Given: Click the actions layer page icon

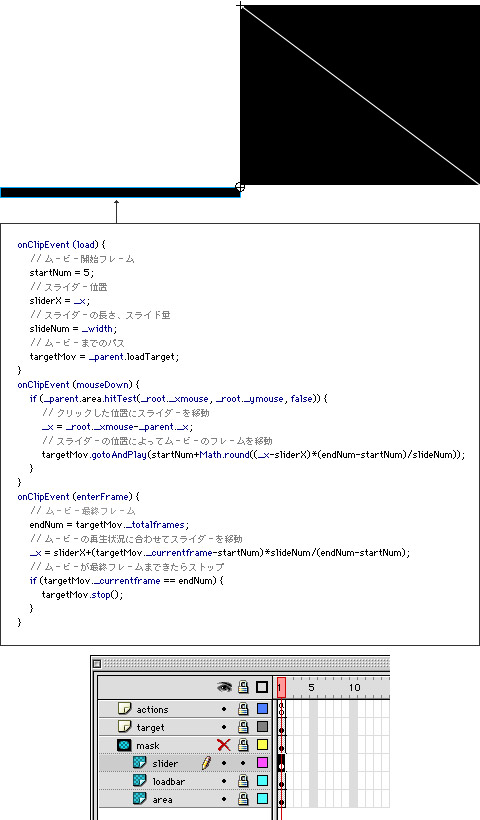Looking at the screenshot, I should click(x=124, y=709).
